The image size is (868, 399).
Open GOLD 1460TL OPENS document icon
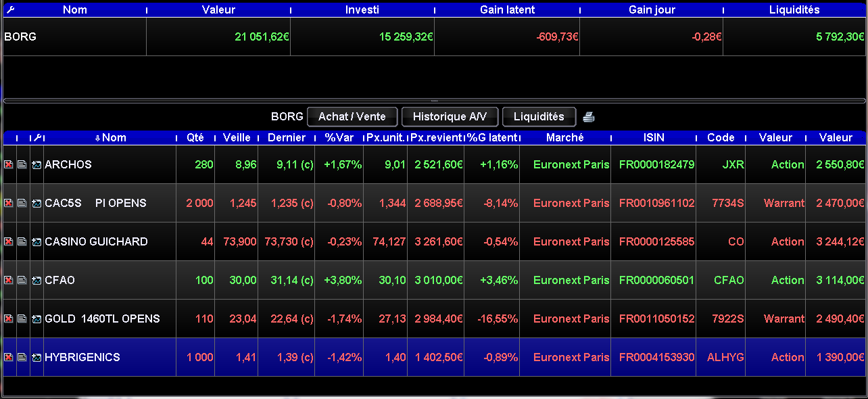click(x=22, y=319)
